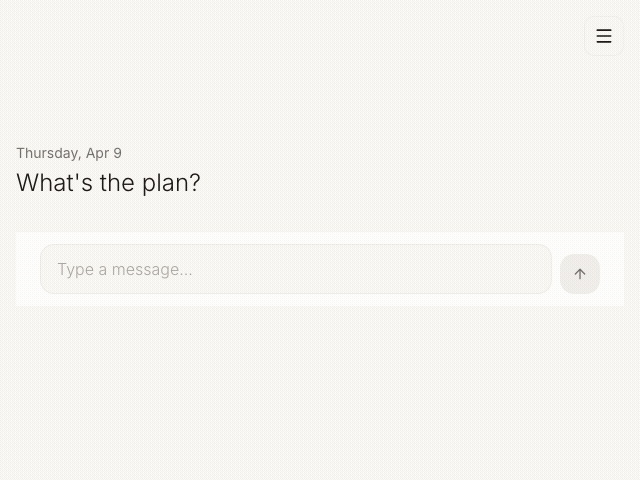This screenshot has height=480, width=640.
Task: Open the options menu in the top corner
Action: tap(604, 36)
